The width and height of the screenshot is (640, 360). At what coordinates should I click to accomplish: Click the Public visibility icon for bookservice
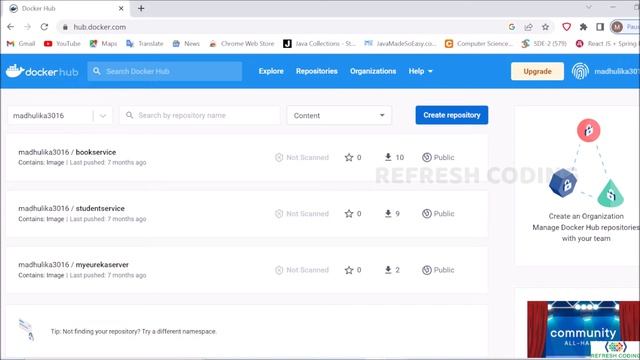click(x=427, y=158)
